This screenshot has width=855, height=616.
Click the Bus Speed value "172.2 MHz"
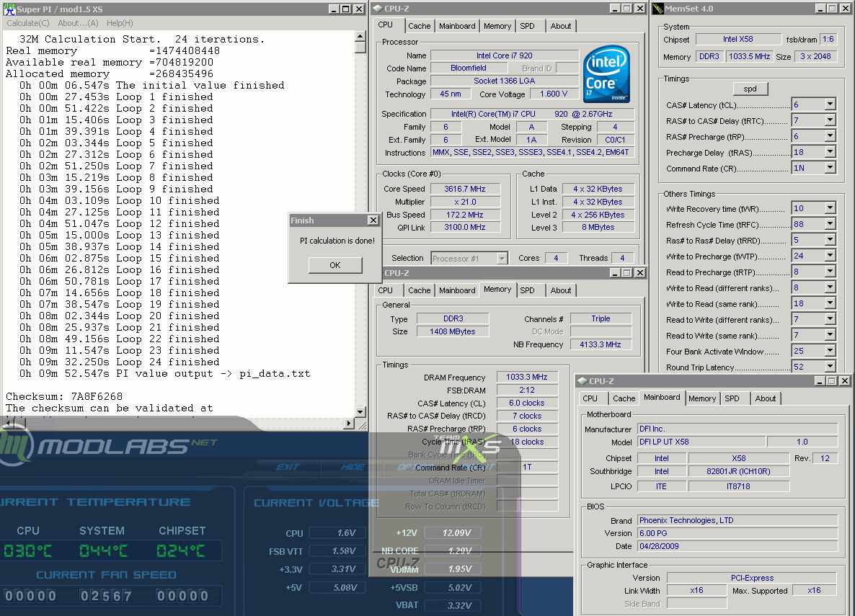point(464,215)
